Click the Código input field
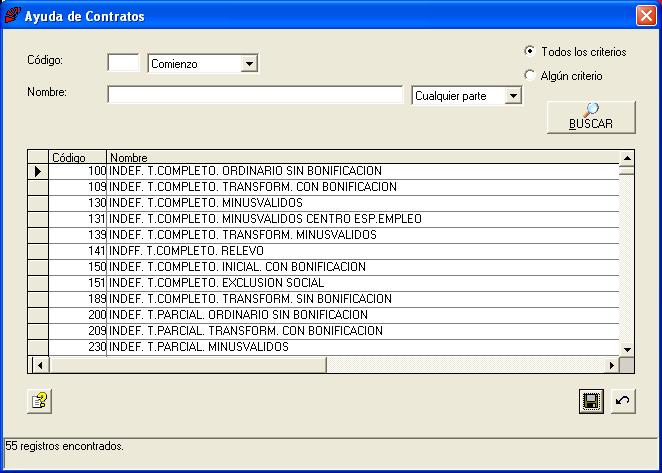This screenshot has width=662, height=473. [x=123, y=63]
